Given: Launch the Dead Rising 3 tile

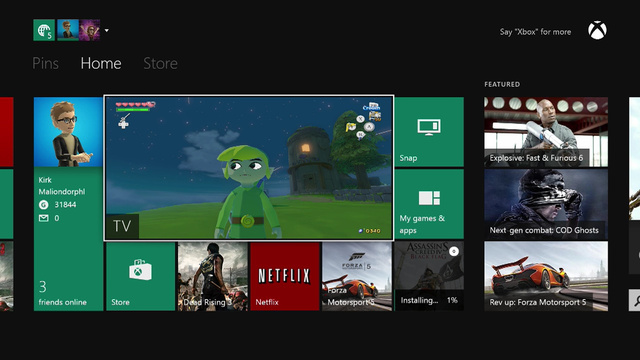Looking at the screenshot, I should (x=213, y=276).
